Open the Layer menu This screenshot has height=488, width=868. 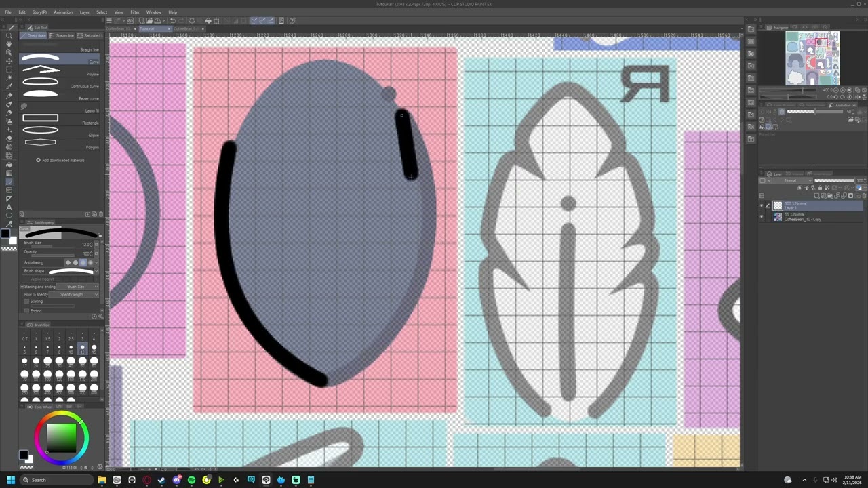click(85, 12)
